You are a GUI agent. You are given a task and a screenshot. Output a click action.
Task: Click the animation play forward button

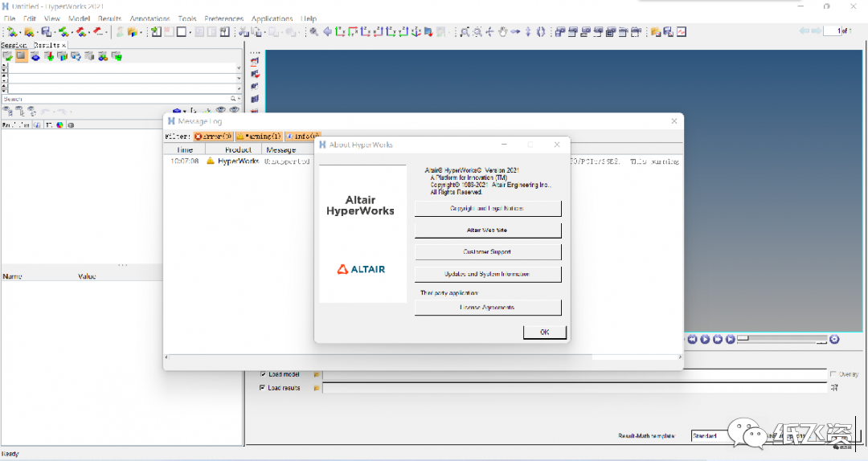click(705, 340)
